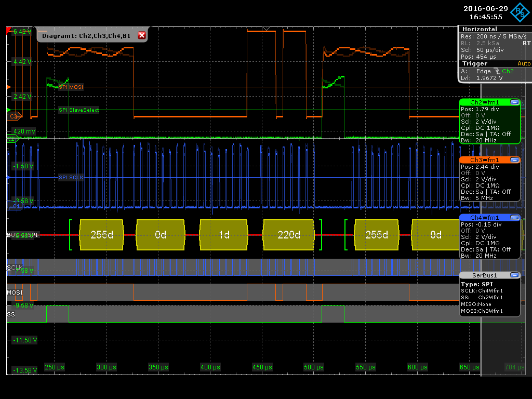Click the 16:45:55 clock display

tap(486, 17)
